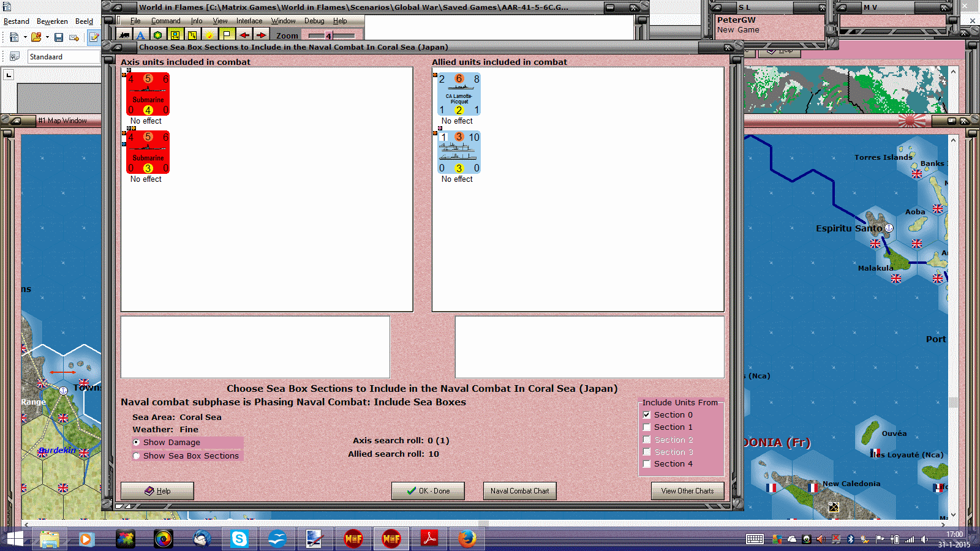The width and height of the screenshot is (980, 551).
Task: Open Firefox from the taskbar
Action: [x=467, y=539]
